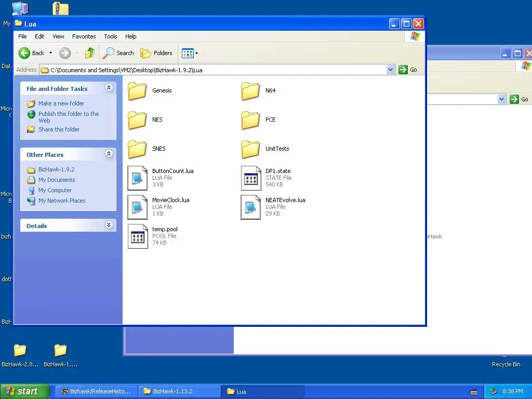Switch to BizHawk-1.13.2 taskbar item

[x=180, y=392]
